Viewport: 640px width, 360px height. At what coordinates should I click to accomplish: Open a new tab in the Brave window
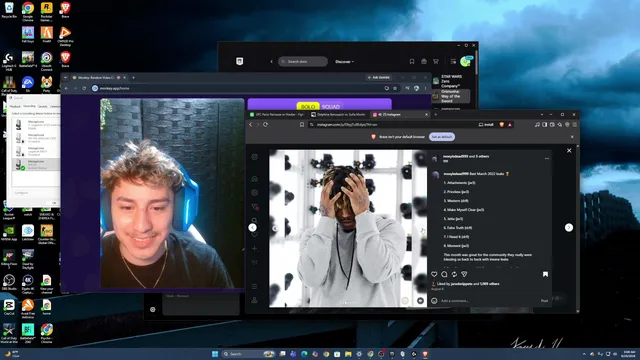tap(436, 115)
